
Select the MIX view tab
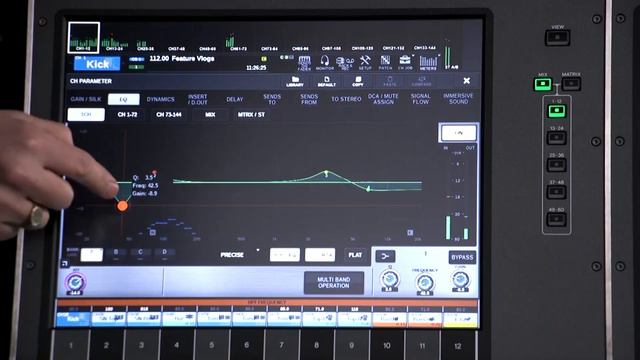coord(210,115)
